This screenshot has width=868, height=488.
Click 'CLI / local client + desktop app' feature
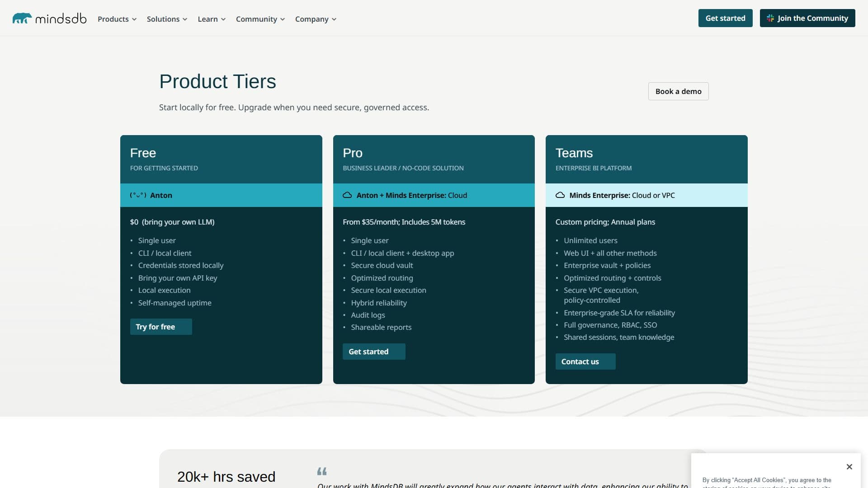point(402,253)
